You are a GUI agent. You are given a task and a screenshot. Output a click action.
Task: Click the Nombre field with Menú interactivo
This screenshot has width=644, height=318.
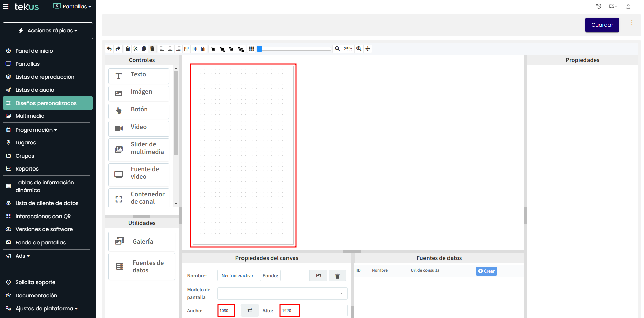click(239, 276)
